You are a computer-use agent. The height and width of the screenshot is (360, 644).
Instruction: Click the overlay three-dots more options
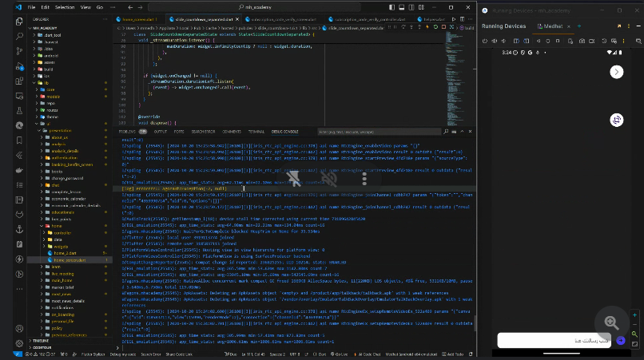(x=364, y=179)
